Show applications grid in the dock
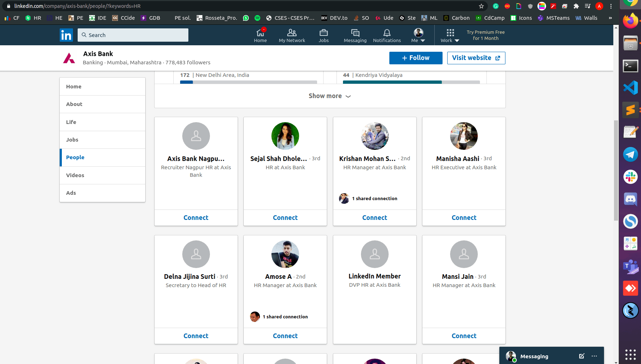The height and width of the screenshot is (364, 641). coord(631,355)
